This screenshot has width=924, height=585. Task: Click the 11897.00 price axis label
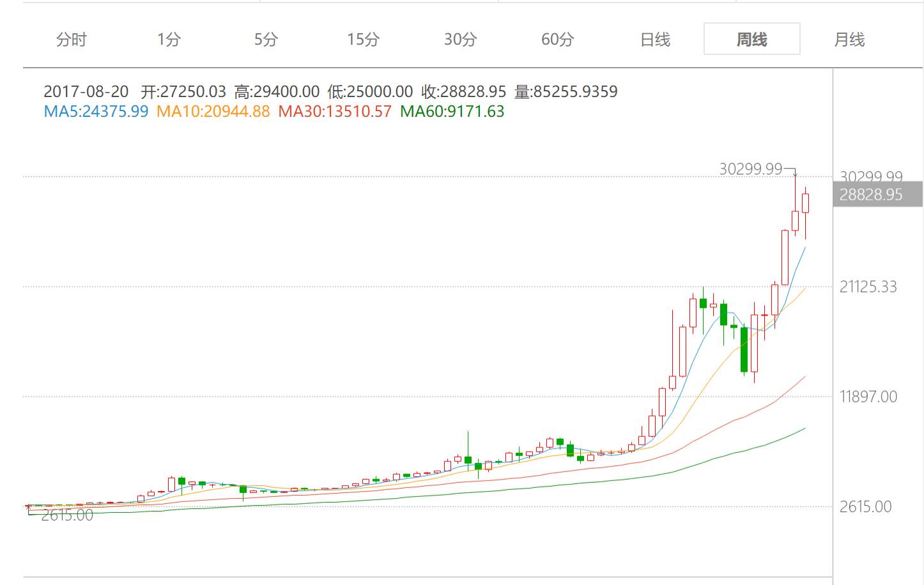[x=868, y=397]
